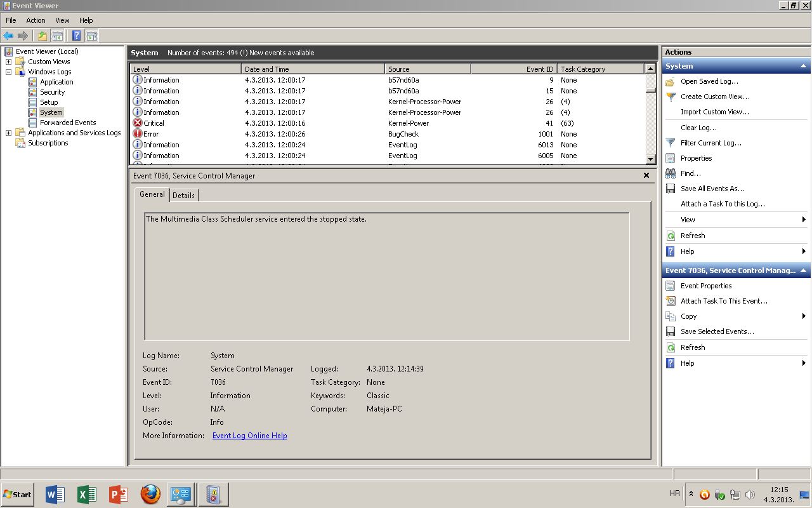Click the Create Custom View icon
812x508 pixels.
click(x=671, y=97)
